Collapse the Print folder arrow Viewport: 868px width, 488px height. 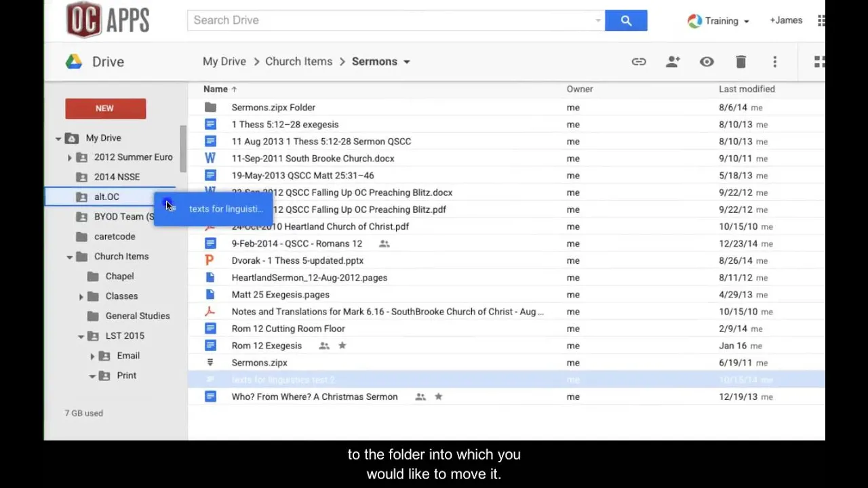tap(92, 376)
